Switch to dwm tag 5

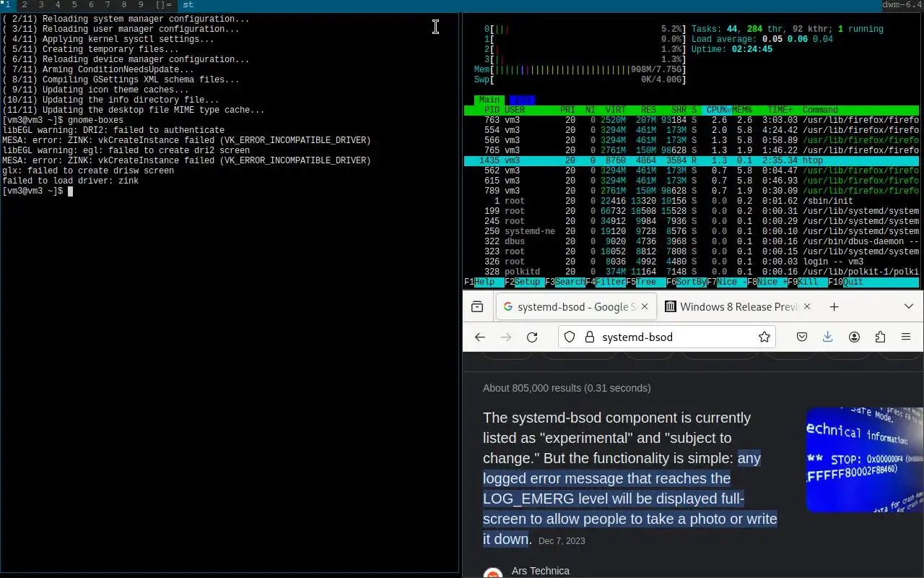[x=74, y=4]
